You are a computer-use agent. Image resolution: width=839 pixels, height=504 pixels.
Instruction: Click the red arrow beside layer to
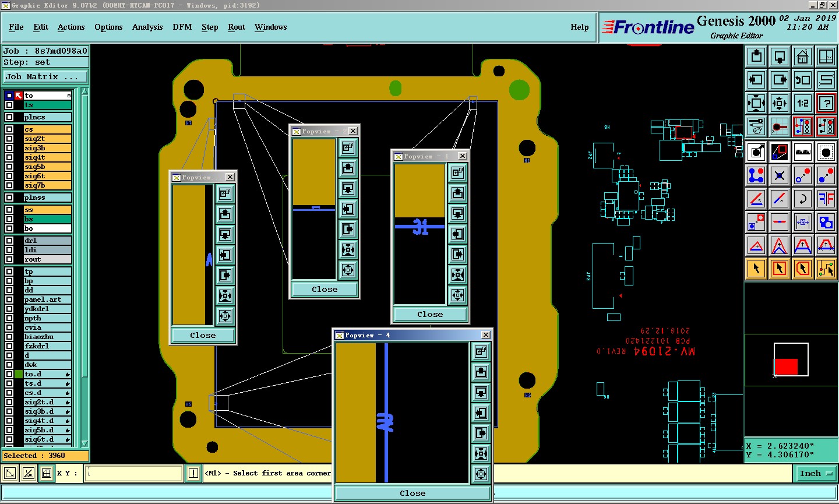tap(19, 96)
